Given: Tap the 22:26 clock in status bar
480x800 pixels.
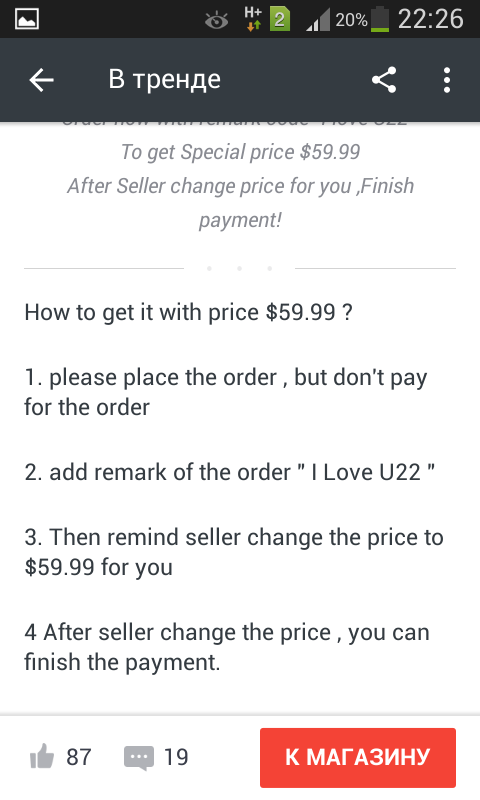Looking at the screenshot, I should click(431, 19).
